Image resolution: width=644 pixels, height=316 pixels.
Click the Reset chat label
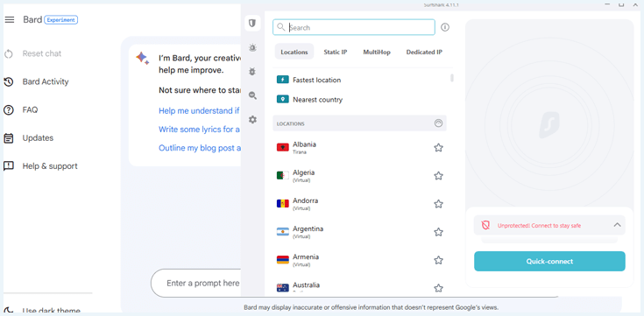pyautogui.click(x=42, y=53)
